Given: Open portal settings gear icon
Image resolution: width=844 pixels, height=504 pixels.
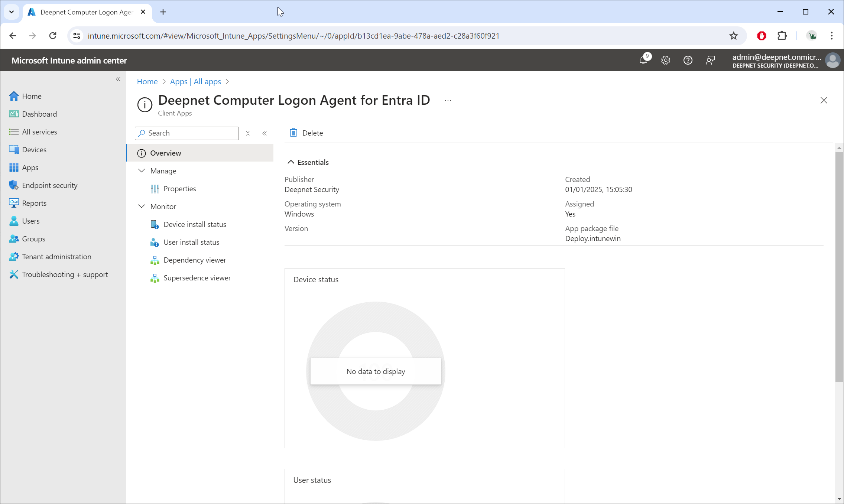Looking at the screenshot, I should [665, 60].
